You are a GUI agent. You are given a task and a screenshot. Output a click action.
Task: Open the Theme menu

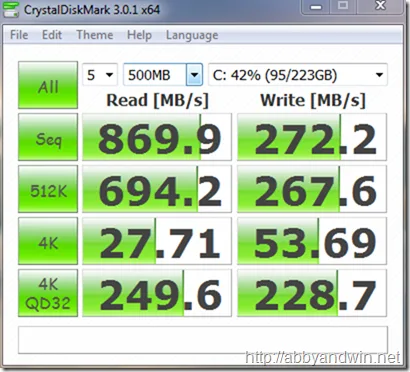pyautogui.click(x=95, y=35)
